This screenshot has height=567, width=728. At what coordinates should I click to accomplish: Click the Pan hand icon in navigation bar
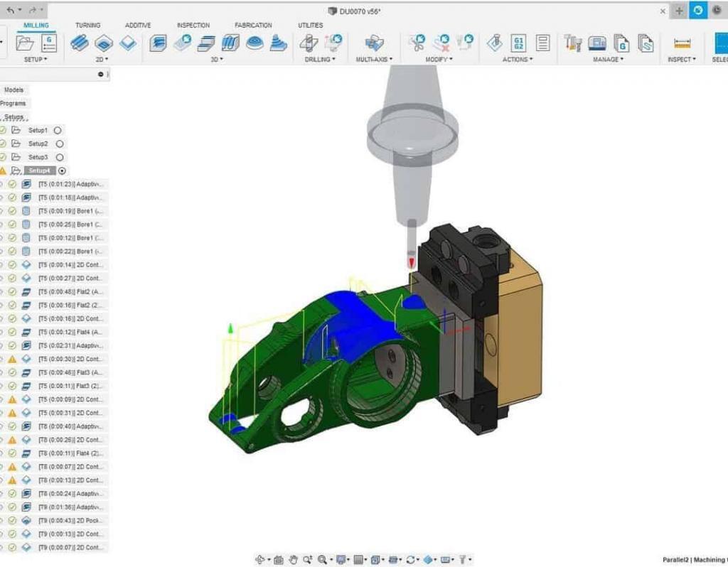pos(293,560)
